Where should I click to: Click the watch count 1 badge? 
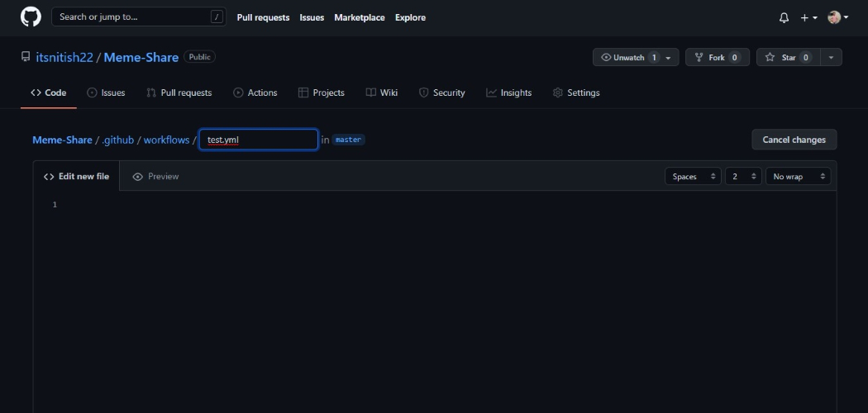pos(654,58)
